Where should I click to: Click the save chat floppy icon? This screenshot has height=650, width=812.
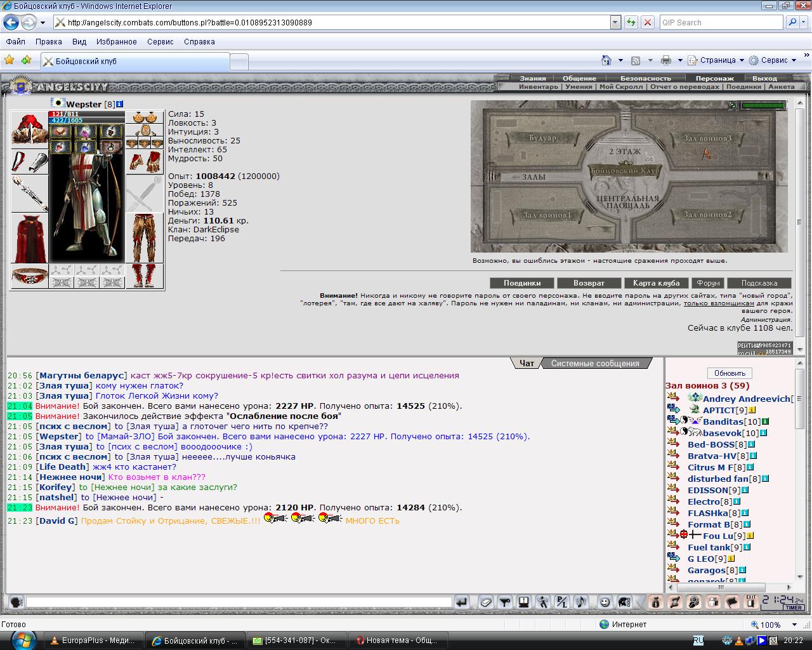click(524, 602)
